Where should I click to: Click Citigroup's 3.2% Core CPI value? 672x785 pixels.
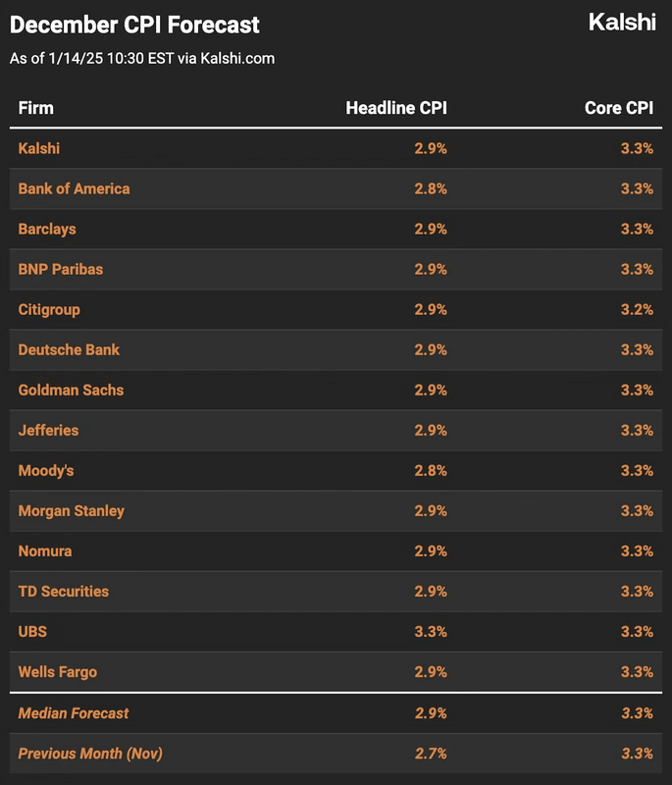[x=637, y=309]
